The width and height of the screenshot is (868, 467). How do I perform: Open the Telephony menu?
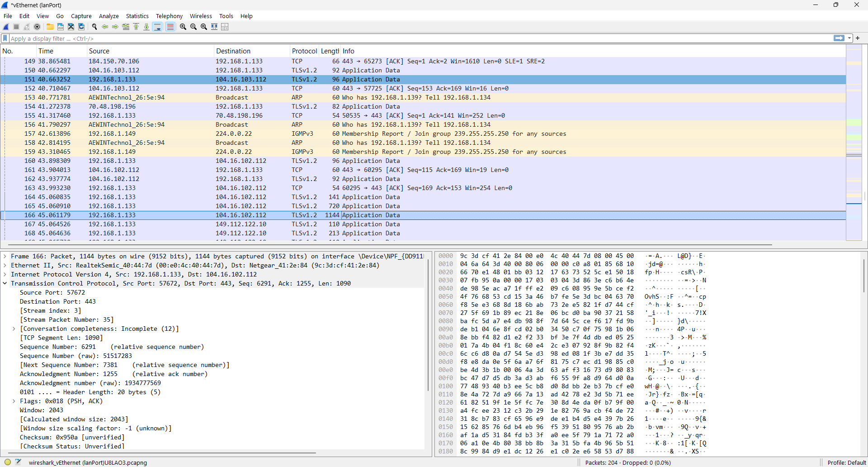[170, 16]
